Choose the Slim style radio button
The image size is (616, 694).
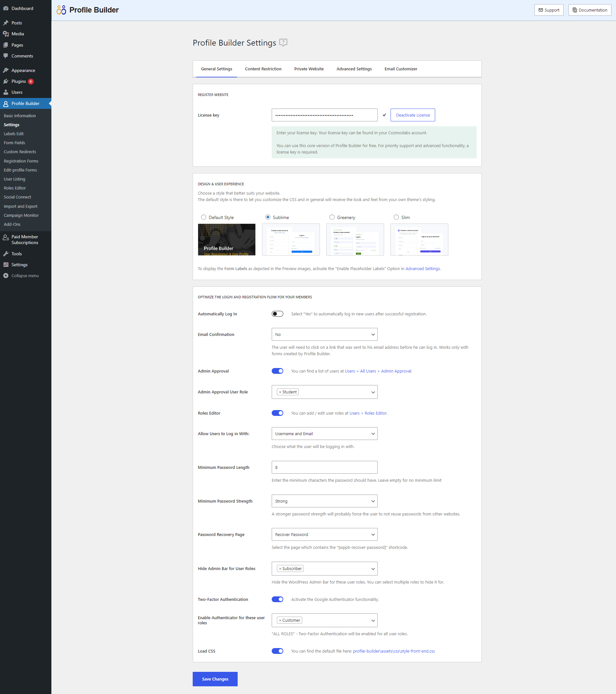[396, 217]
